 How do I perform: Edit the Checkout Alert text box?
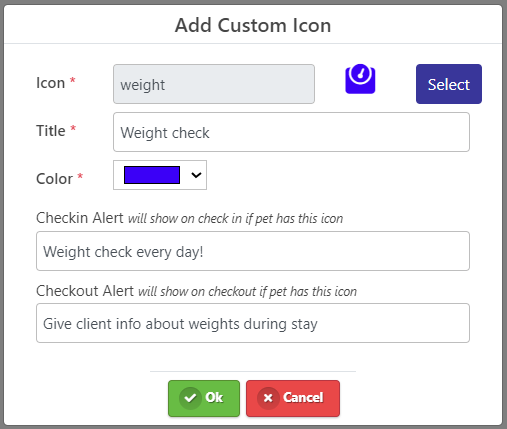pos(253,323)
